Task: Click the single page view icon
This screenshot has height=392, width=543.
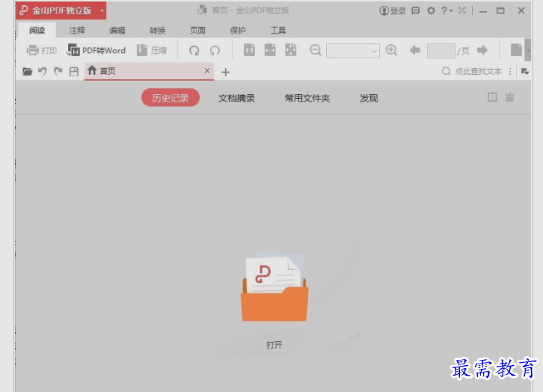Action: [x=516, y=50]
